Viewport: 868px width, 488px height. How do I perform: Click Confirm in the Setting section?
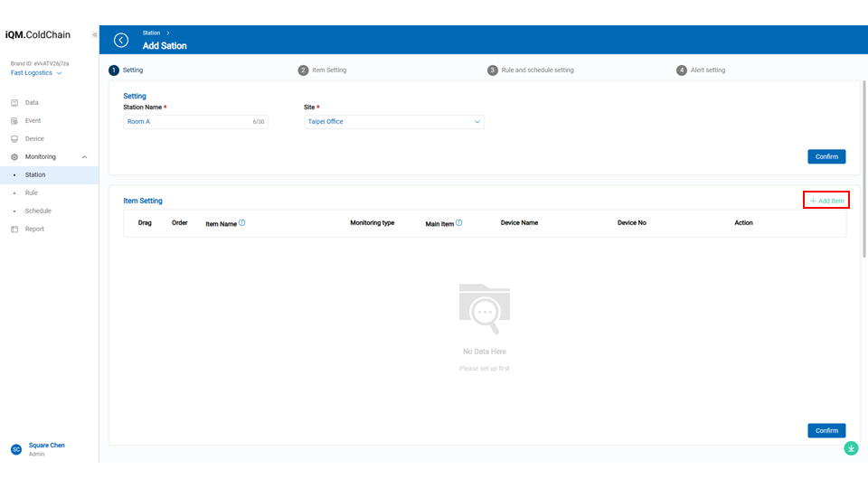click(x=826, y=156)
